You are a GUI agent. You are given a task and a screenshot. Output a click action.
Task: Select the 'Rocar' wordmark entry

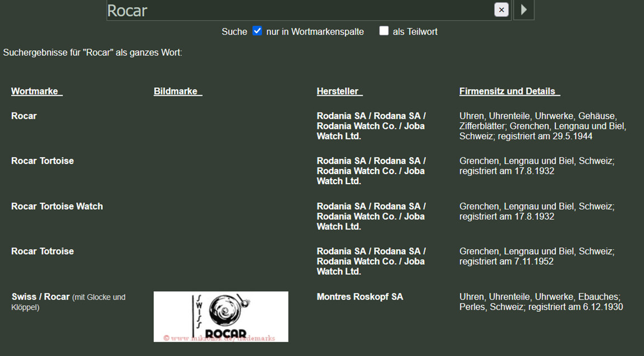[24, 116]
